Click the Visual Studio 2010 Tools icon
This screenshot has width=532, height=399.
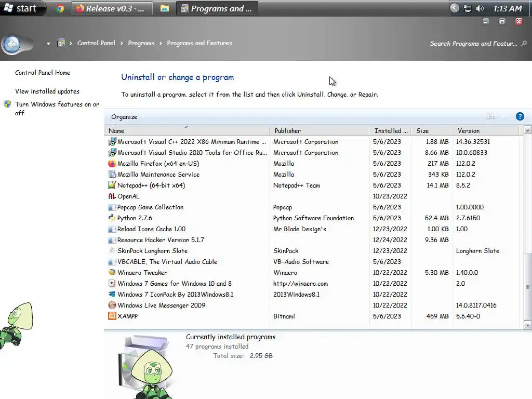point(112,153)
